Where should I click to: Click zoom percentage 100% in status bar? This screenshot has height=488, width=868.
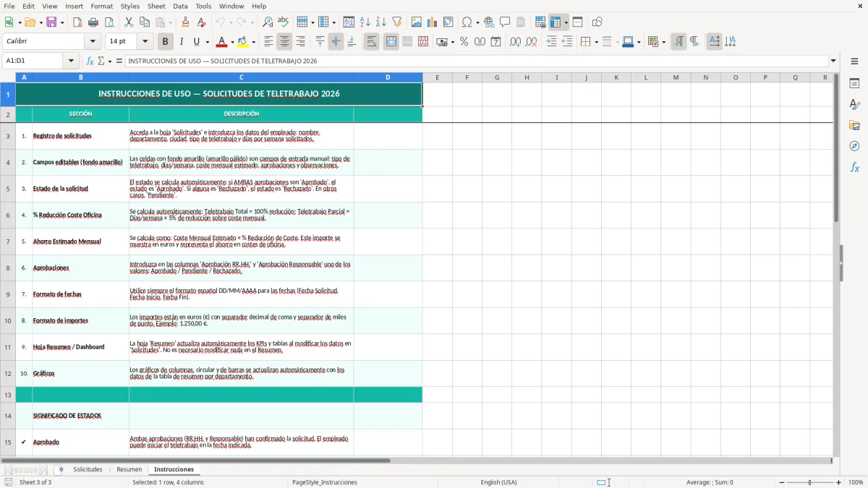tap(856, 482)
